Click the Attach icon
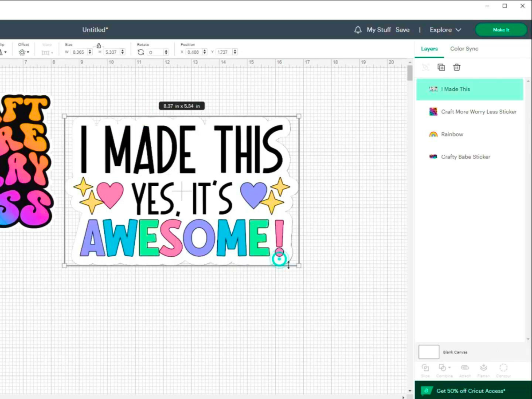The image size is (532, 399). pos(465,368)
